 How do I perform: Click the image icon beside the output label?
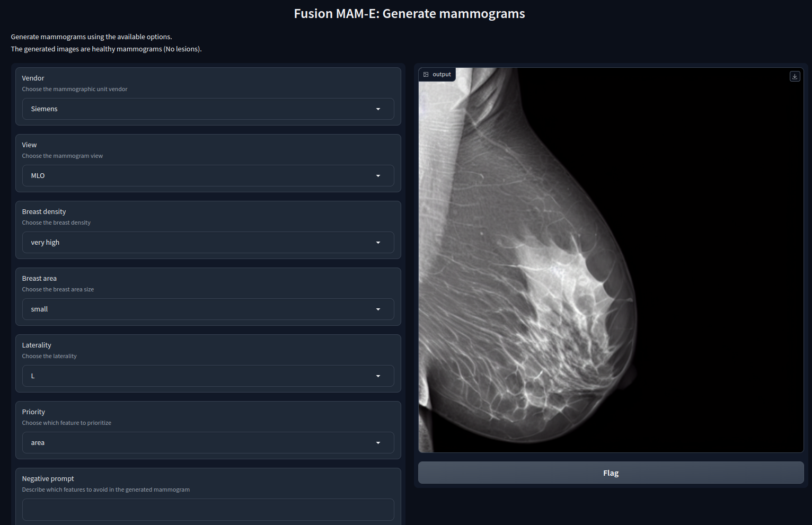426,75
